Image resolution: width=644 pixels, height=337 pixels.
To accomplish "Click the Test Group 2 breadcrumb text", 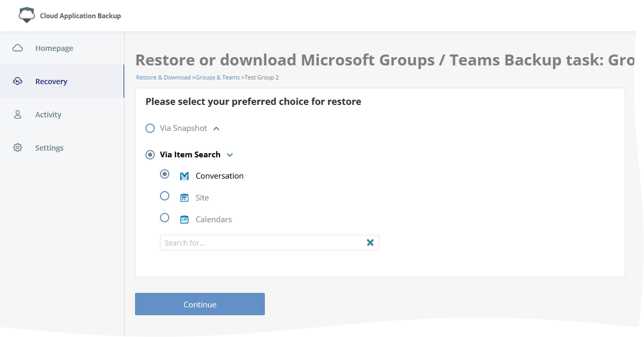I will [262, 77].
